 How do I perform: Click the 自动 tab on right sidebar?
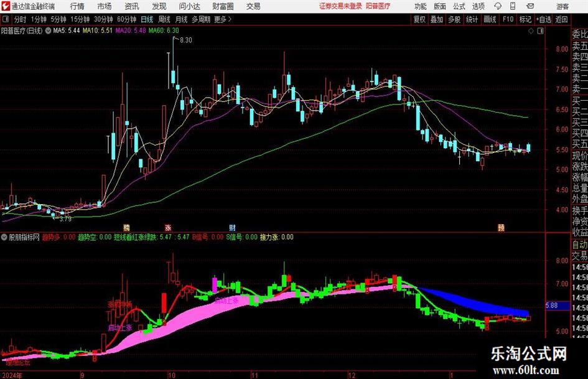580,245
